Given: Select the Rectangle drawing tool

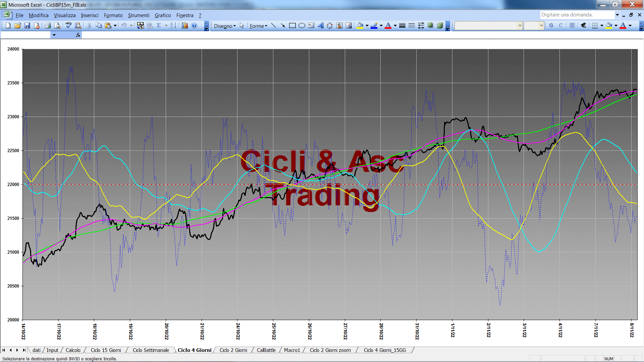Looking at the screenshot, I should [x=292, y=25].
